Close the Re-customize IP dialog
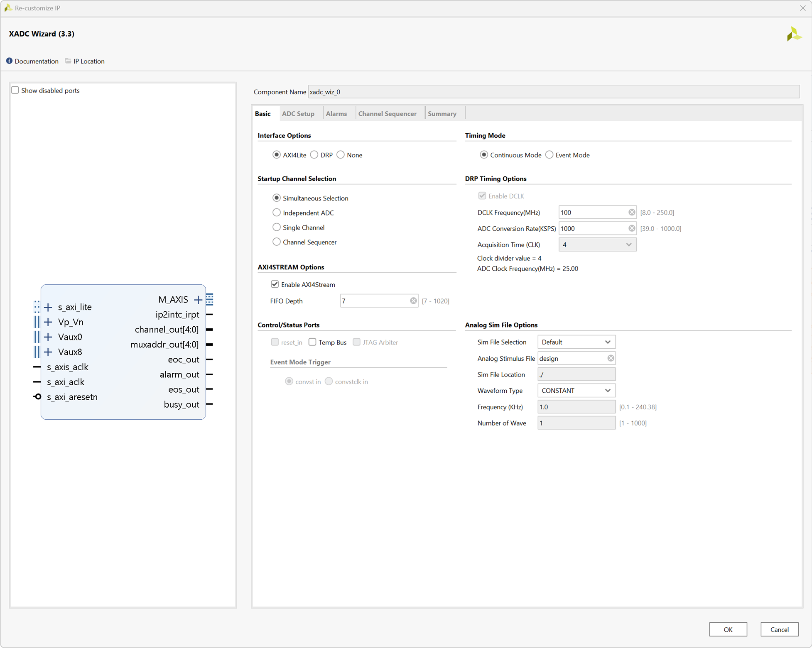 802,8
